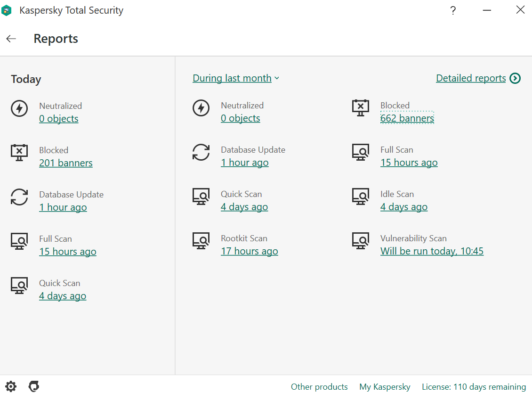Click the Vulnerability Scan monitor icon
Image resolution: width=532 pixels, height=393 pixels.
(361, 241)
